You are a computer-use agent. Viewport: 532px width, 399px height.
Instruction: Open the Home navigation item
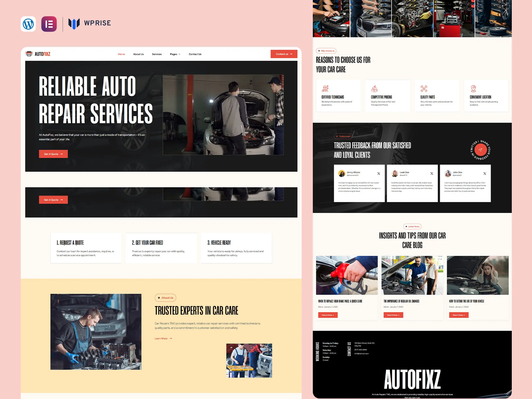coord(121,54)
